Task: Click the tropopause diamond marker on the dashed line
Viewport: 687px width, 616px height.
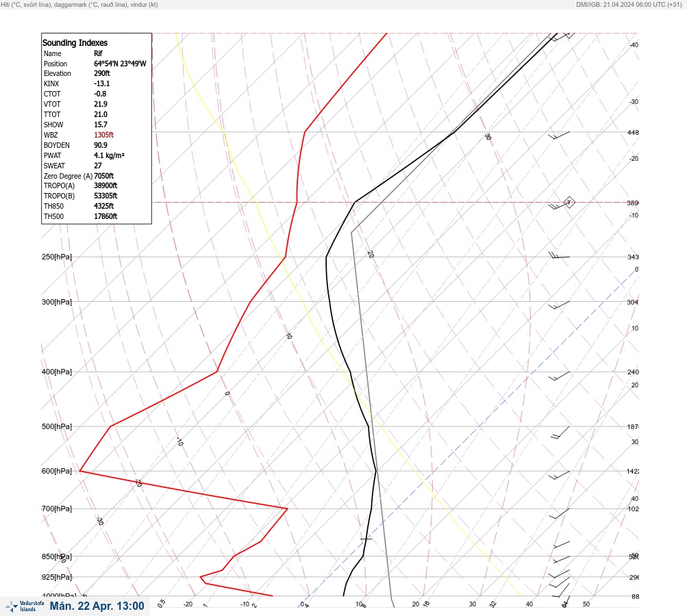Action: click(569, 203)
